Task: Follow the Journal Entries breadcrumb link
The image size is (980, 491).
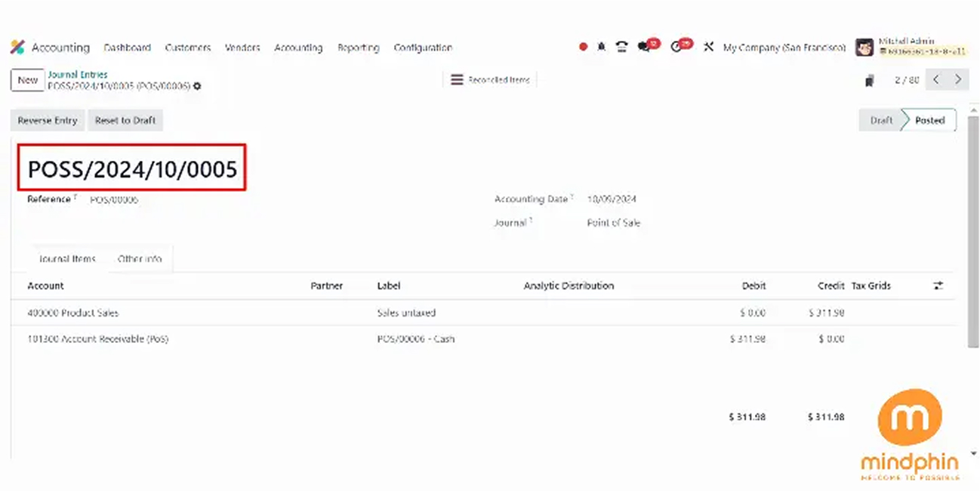Action: point(78,75)
